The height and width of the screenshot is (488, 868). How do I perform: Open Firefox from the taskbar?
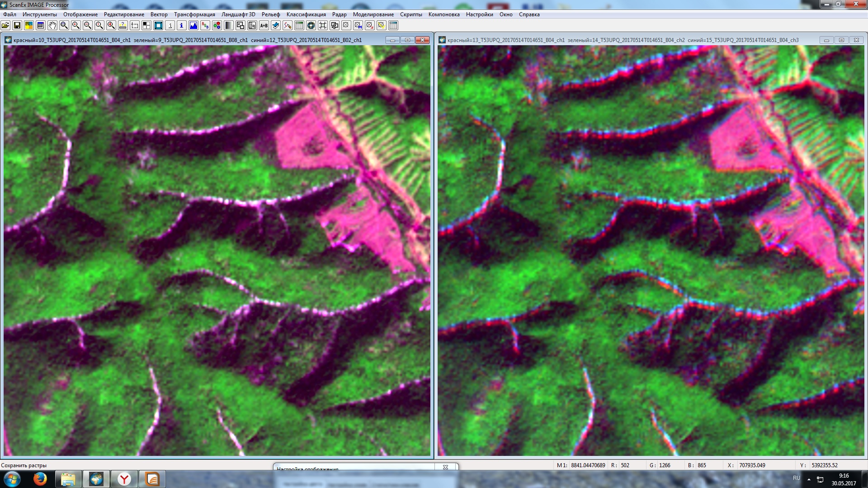pyautogui.click(x=40, y=479)
